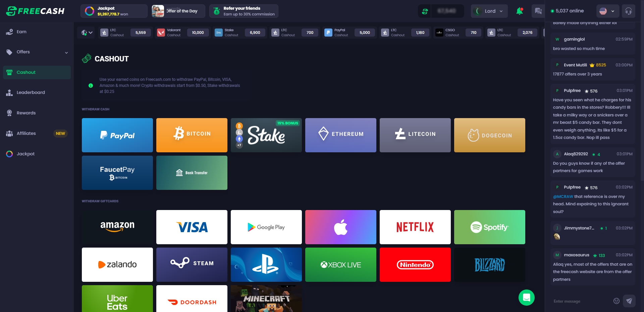This screenshot has width=644, height=312.
Task: Pick Amazon gift card
Action: 117,227
